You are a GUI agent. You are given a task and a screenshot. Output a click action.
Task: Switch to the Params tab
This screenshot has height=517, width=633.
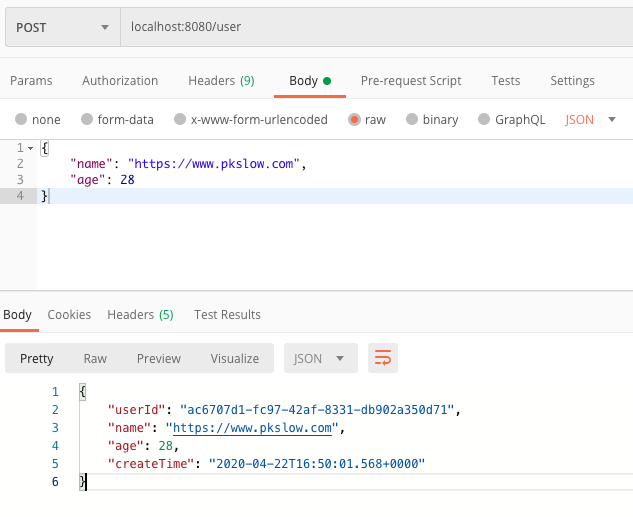(31, 81)
